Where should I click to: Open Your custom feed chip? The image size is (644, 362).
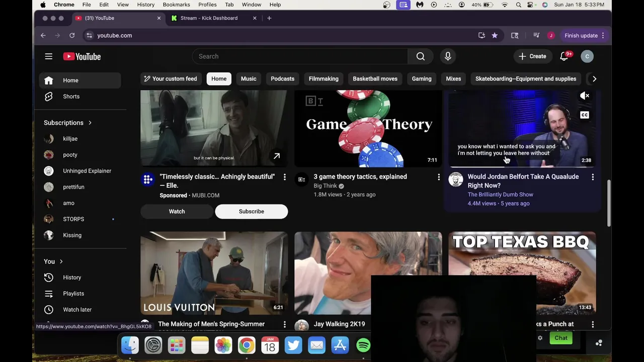[170, 79]
